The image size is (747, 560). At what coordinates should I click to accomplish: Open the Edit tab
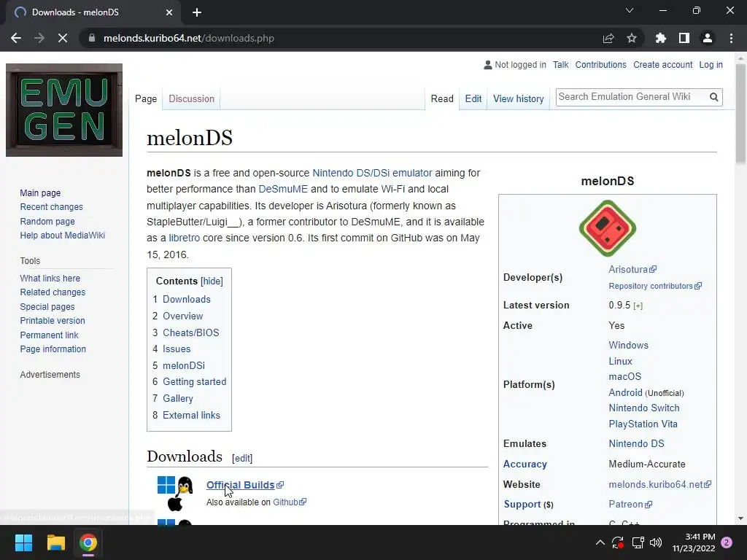[473, 98]
